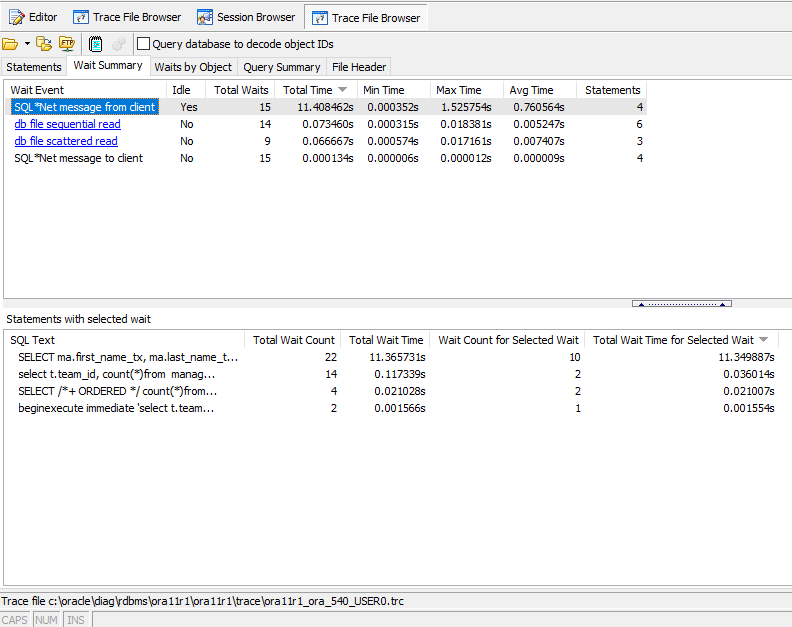Click the 0.760564s avg time cell
This screenshot has height=627, width=792.
coord(539,107)
